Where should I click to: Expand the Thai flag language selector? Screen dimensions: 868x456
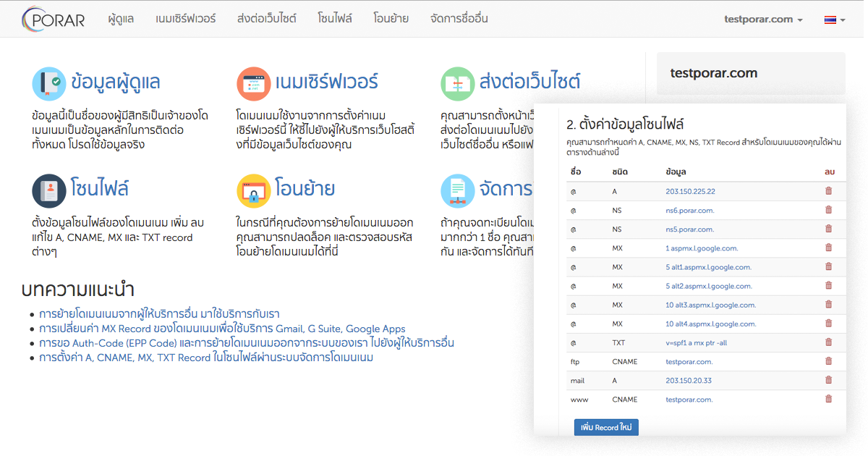click(834, 20)
